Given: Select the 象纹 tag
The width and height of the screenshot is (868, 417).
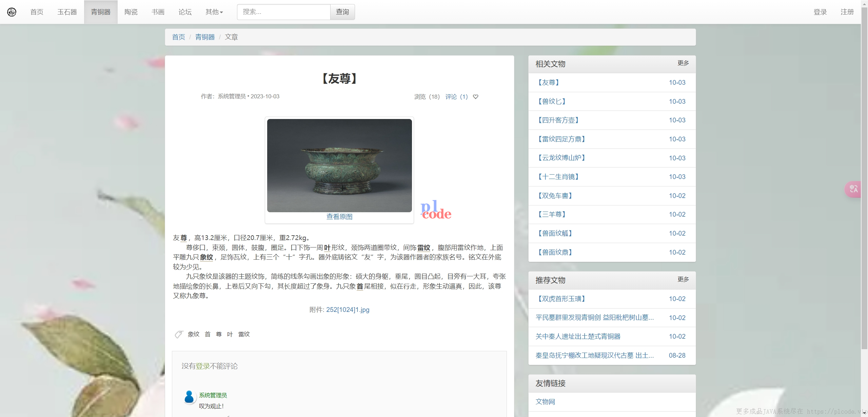Looking at the screenshot, I should 194,334.
